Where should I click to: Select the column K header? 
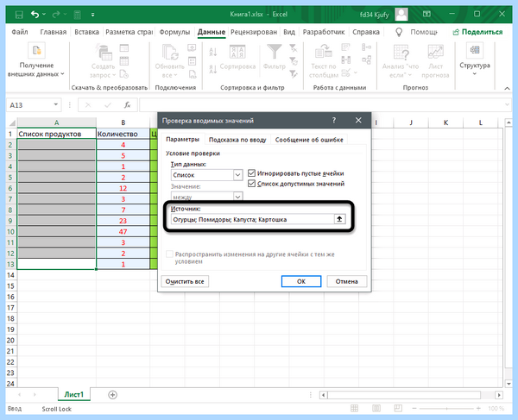(445, 122)
